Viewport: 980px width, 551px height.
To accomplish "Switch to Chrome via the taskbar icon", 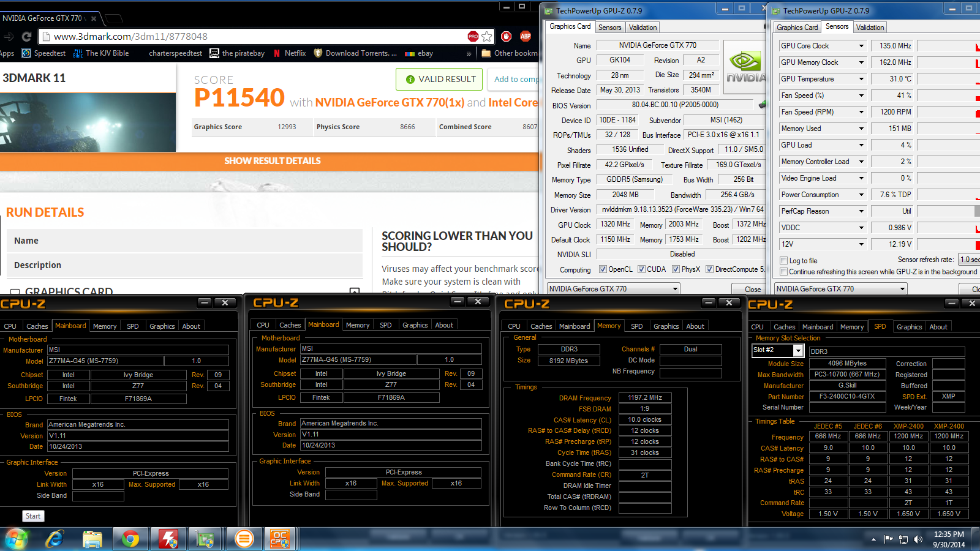I will click(130, 539).
